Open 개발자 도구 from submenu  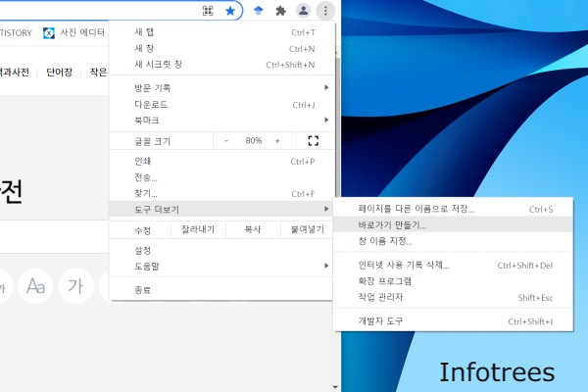[x=454, y=321]
